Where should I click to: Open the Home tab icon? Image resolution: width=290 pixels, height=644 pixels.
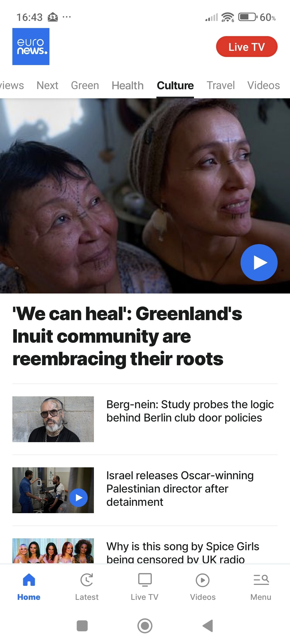[x=29, y=579]
